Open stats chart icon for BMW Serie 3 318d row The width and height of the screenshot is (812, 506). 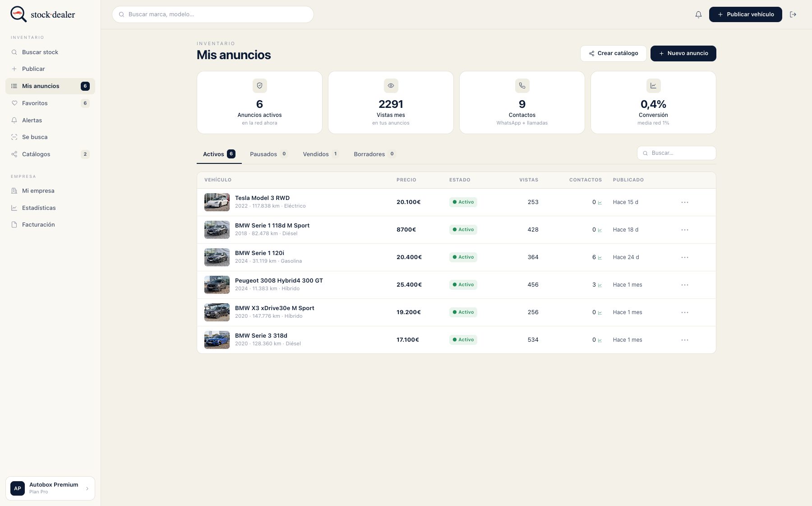tap(600, 340)
